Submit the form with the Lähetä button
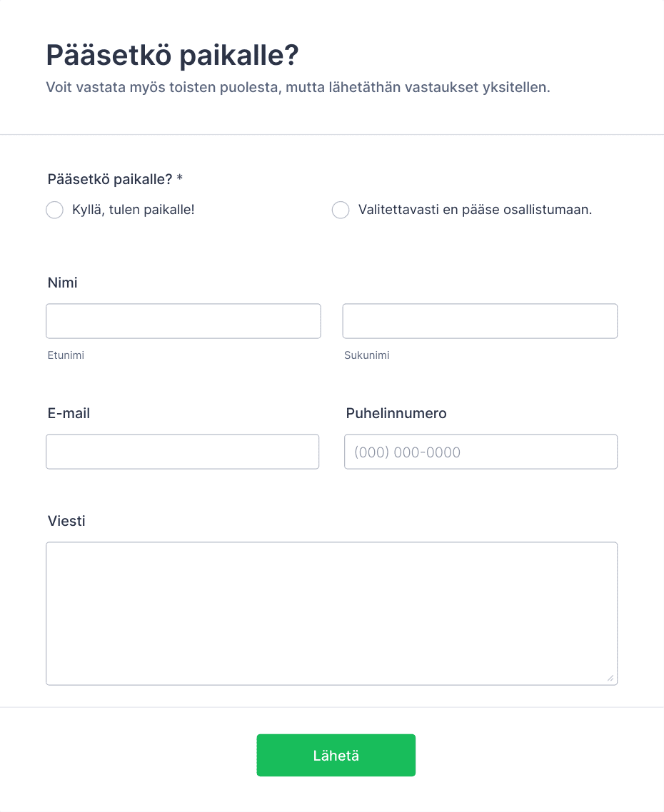 [x=336, y=755]
